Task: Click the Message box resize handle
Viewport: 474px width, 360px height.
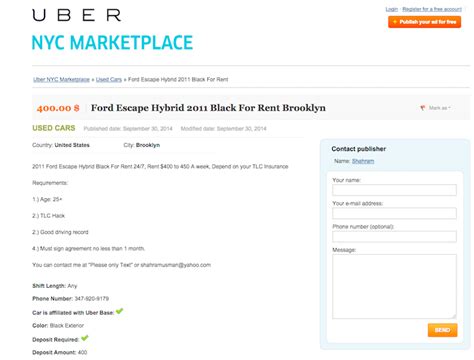Action: [x=454, y=315]
